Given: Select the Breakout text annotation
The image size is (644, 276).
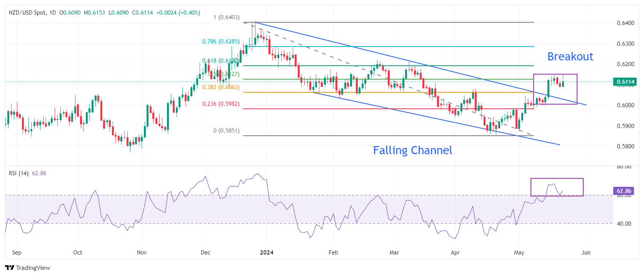Looking at the screenshot, I should coord(570,57).
